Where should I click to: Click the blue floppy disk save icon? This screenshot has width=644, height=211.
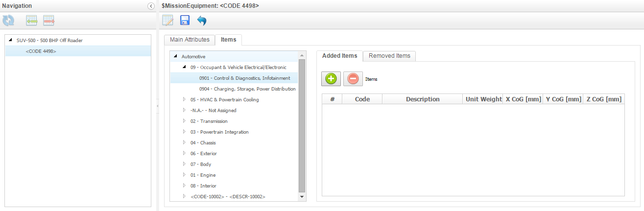(185, 20)
